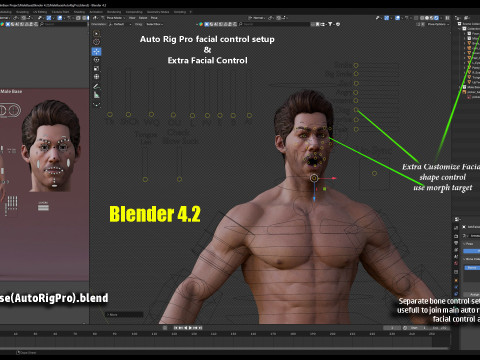
Task: Select the Measure ruler tool
Action: coord(96,95)
